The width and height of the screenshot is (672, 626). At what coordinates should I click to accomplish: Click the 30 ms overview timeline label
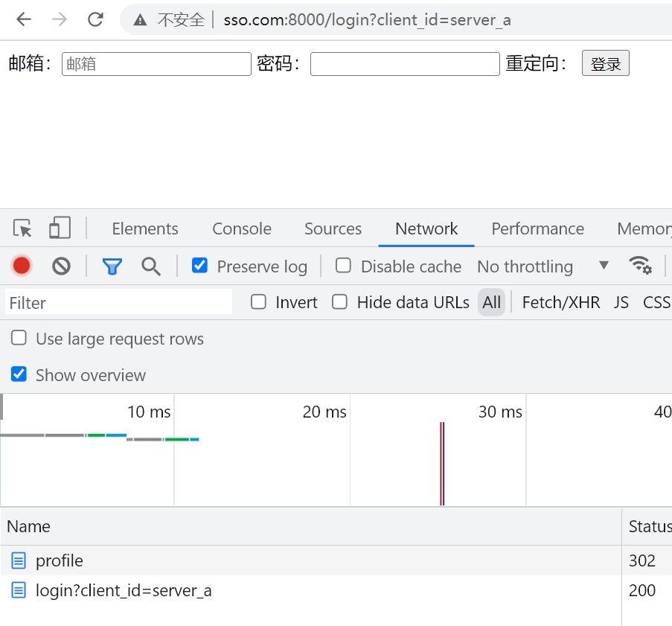(500, 412)
